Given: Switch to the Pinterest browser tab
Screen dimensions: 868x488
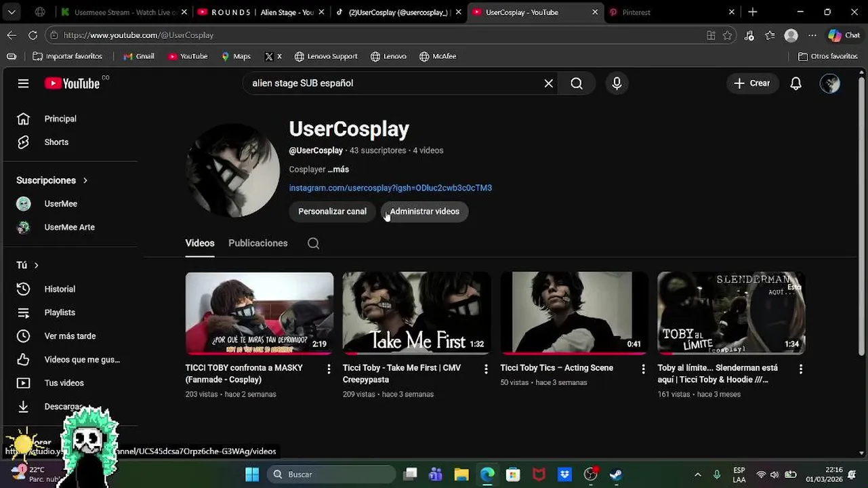Looking at the screenshot, I should pyautogui.click(x=671, y=12).
